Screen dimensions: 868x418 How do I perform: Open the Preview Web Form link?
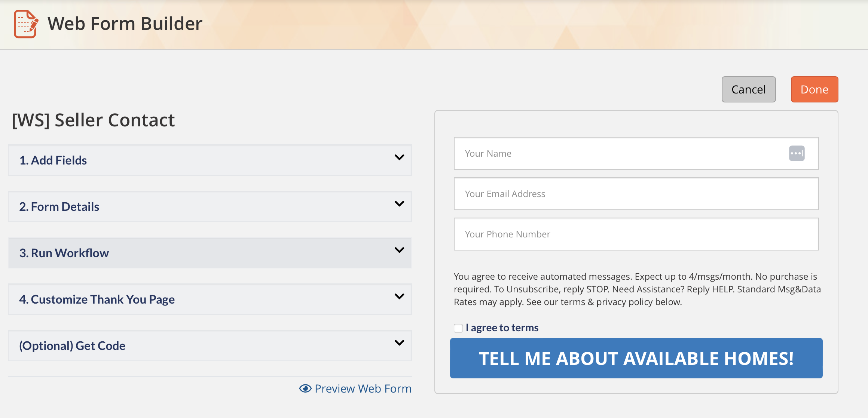point(363,388)
